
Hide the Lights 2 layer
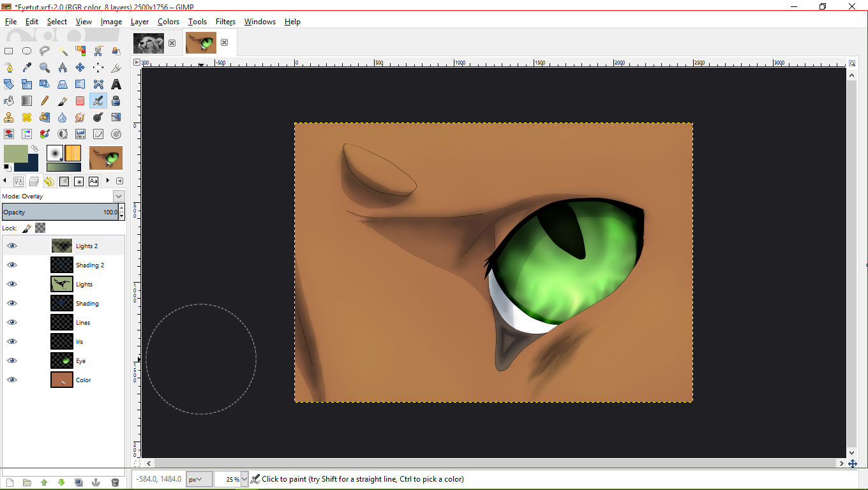(12, 246)
